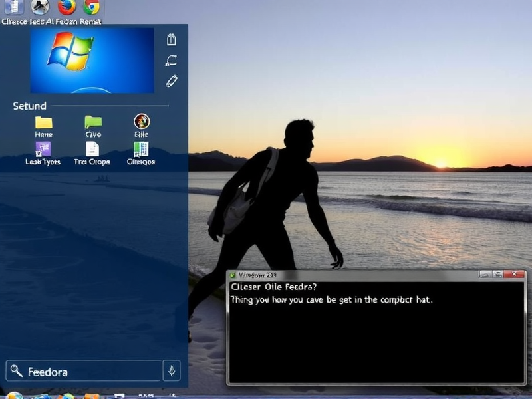Click the clipboard icon in the menu sidebar
The height and width of the screenshot is (399, 532).
[170, 38]
